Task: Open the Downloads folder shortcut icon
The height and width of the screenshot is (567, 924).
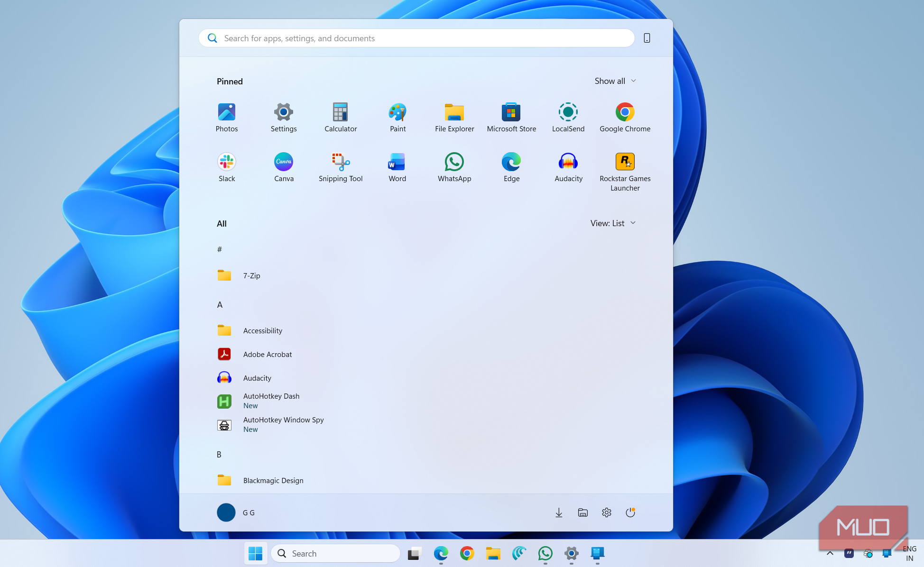Action: pyautogui.click(x=559, y=512)
